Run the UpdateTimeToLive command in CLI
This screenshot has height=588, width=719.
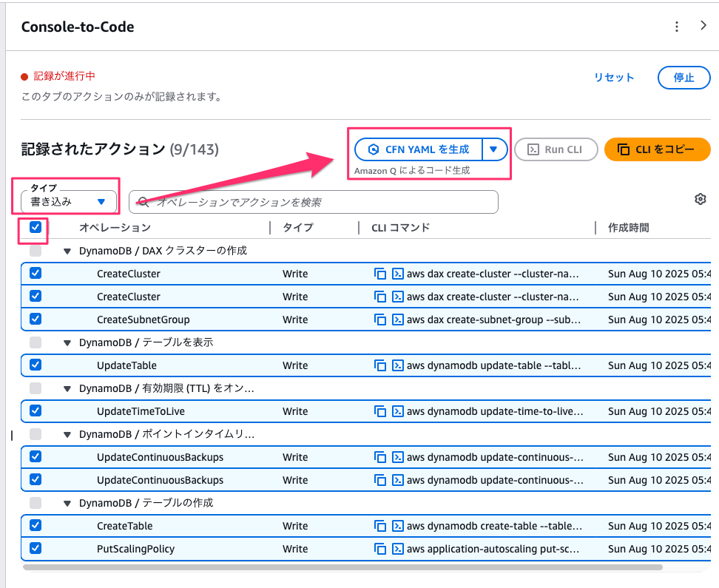pos(397,411)
